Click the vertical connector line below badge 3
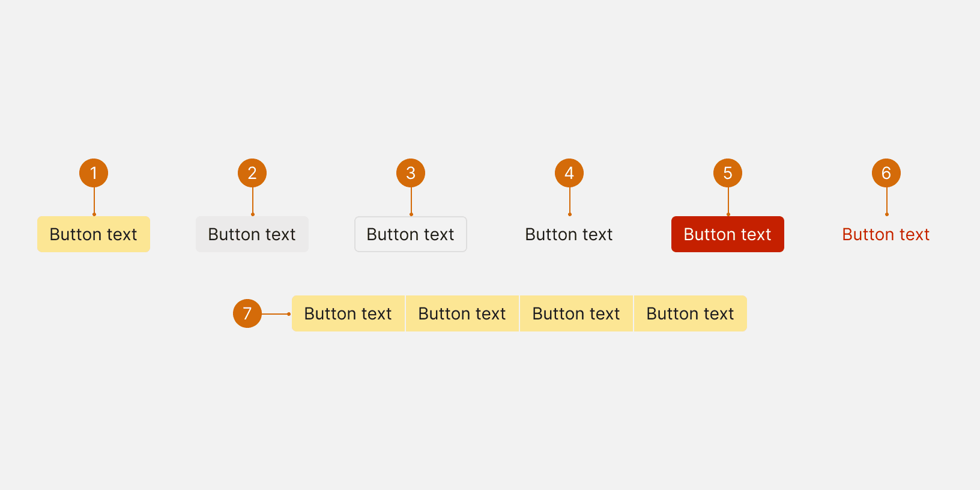Image resolution: width=980 pixels, height=490 pixels. click(x=411, y=201)
